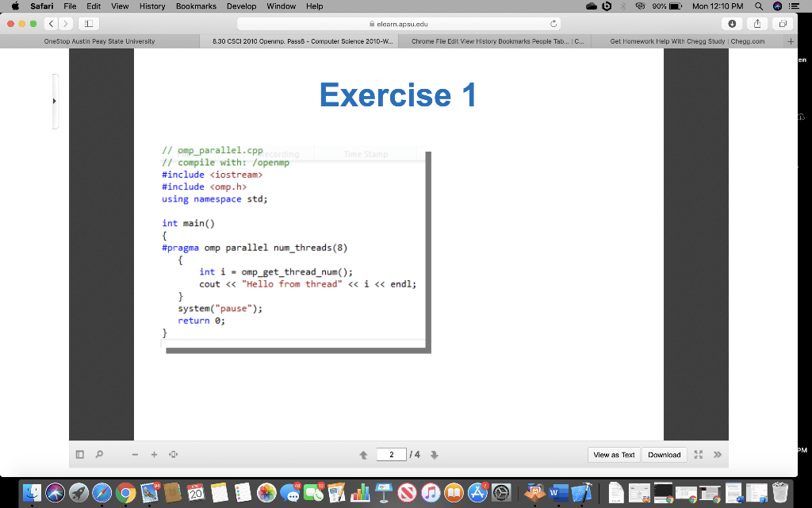Click the page number field showing 2
The image size is (812, 508).
coord(392,454)
